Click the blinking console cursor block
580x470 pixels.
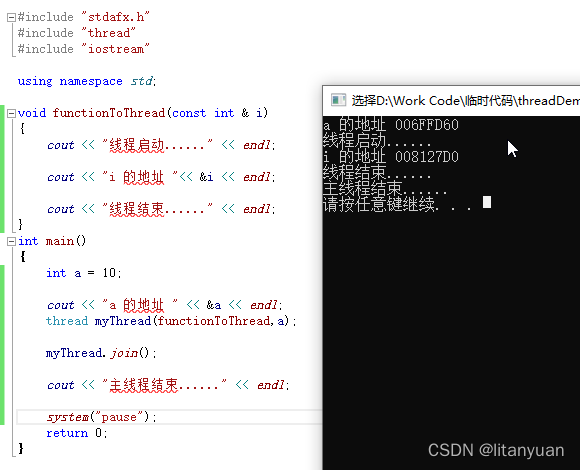pyautogui.click(x=487, y=202)
